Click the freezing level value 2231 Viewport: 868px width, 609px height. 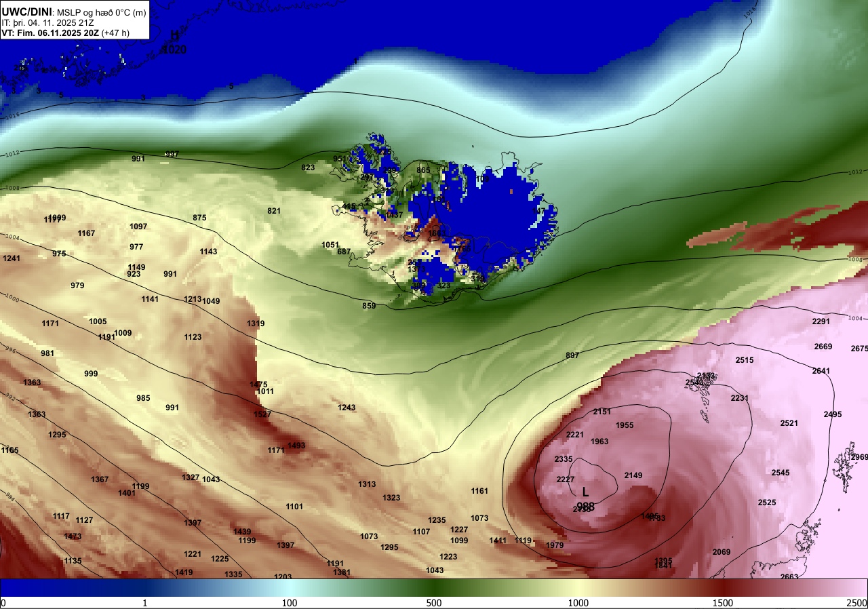coord(740,398)
